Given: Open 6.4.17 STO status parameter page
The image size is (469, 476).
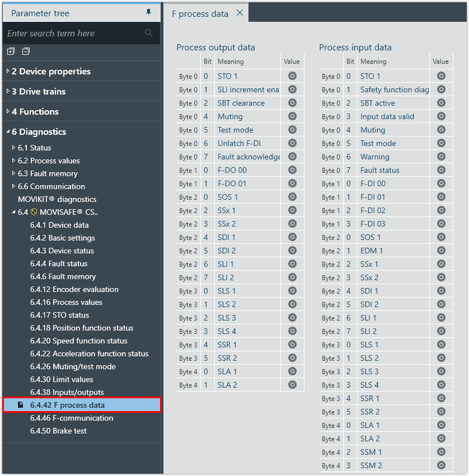Looking at the screenshot, I should (x=59, y=315).
